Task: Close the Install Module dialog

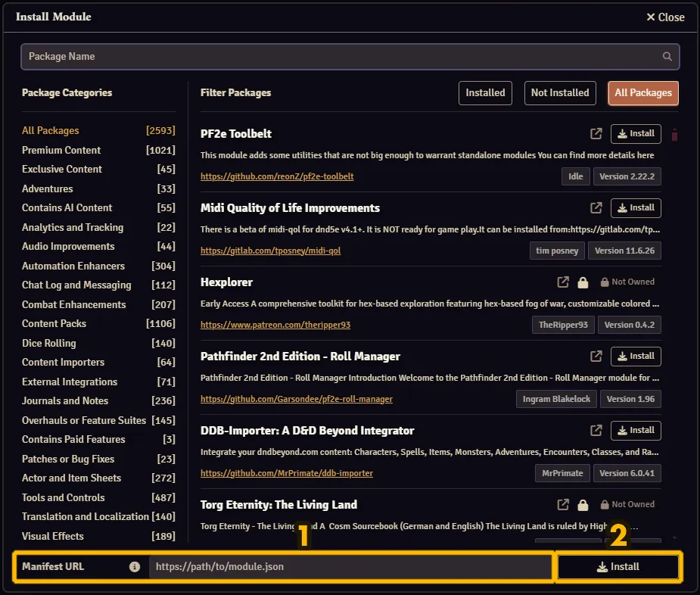Action: point(665,17)
